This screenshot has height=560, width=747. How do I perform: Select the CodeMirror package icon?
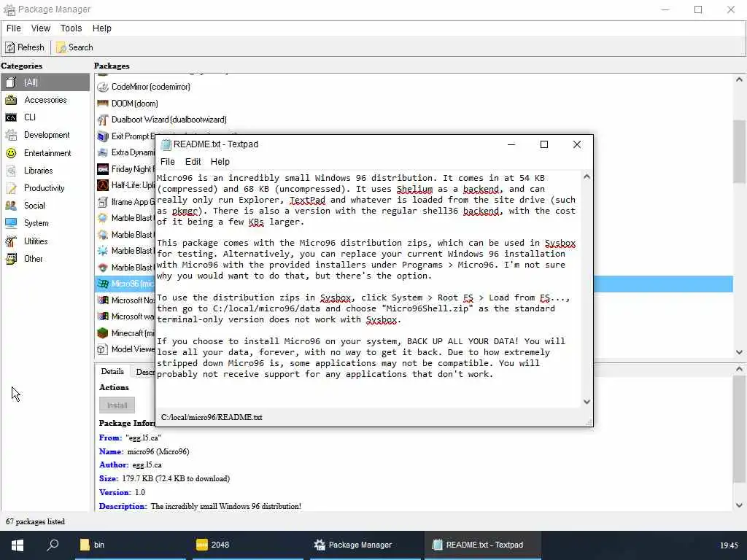[x=102, y=87]
